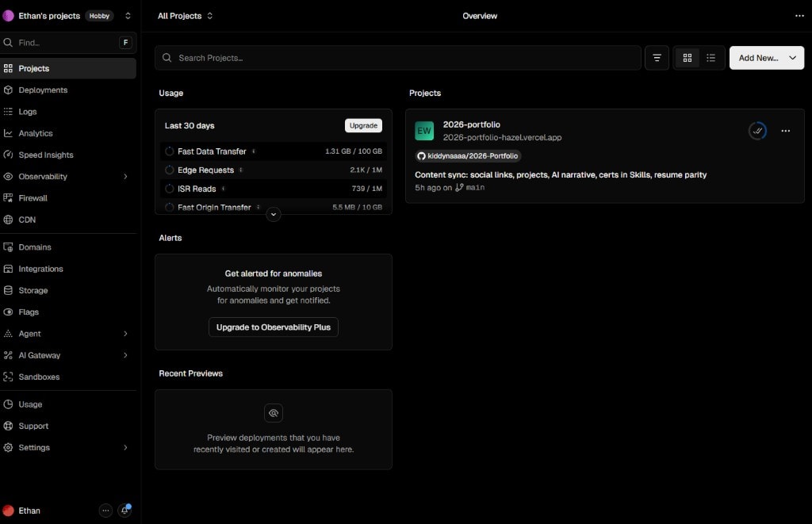Click the Ethan profile at bottom
The image size is (812, 524).
click(21, 511)
